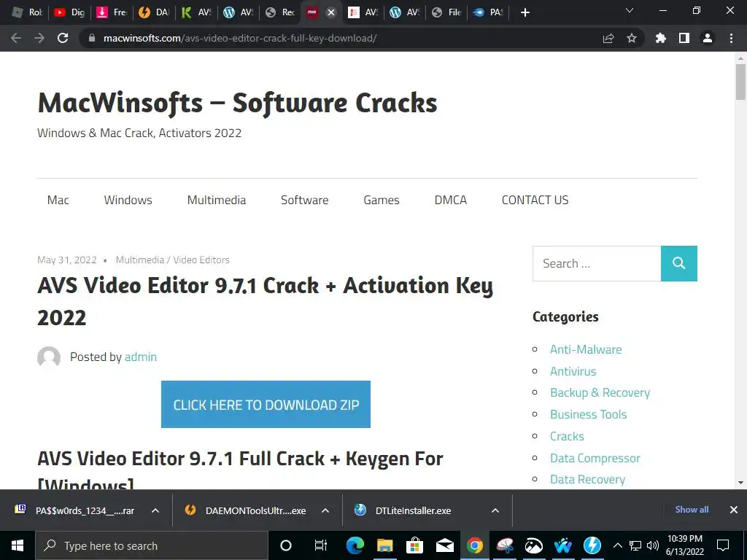This screenshot has height=560, width=747.
Task: Open the Video Editors category breadcrumb
Action: pyautogui.click(x=201, y=260)
